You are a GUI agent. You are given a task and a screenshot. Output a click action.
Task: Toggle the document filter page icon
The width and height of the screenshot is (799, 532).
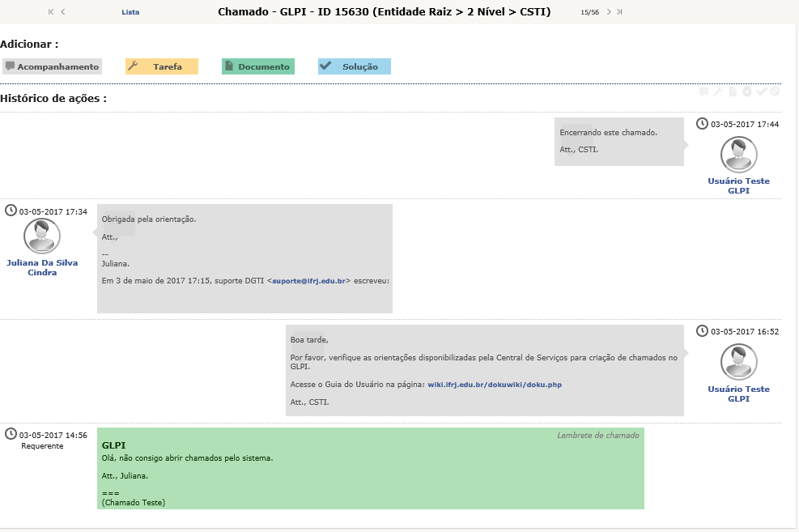[x=732, y=92]
